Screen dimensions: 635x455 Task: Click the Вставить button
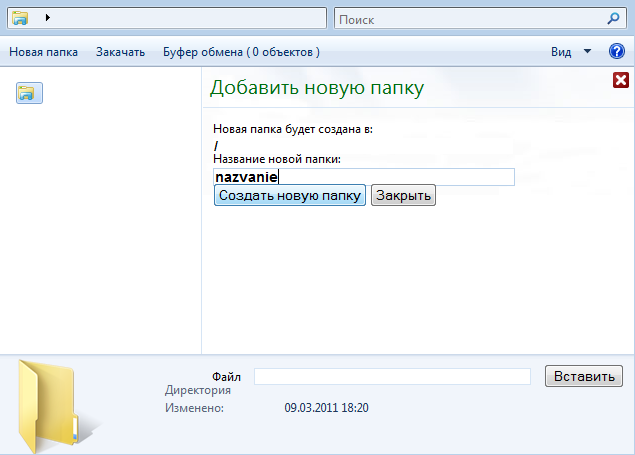[x=584, y=376]
